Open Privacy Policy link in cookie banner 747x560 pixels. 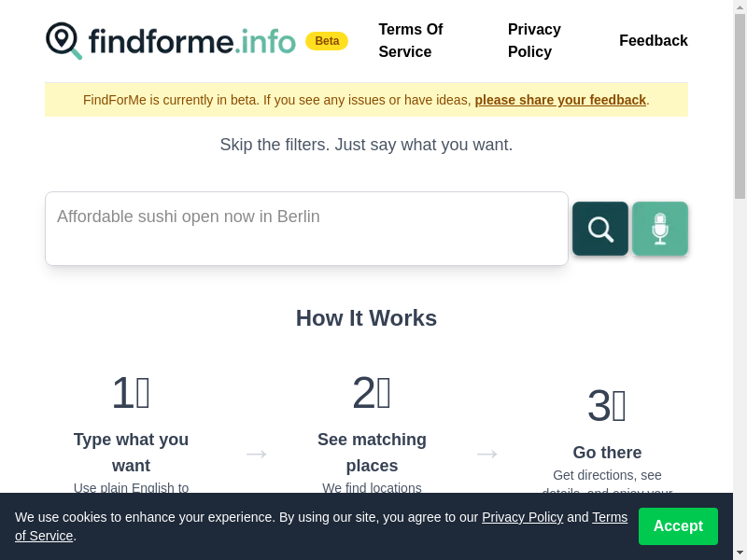522,517
